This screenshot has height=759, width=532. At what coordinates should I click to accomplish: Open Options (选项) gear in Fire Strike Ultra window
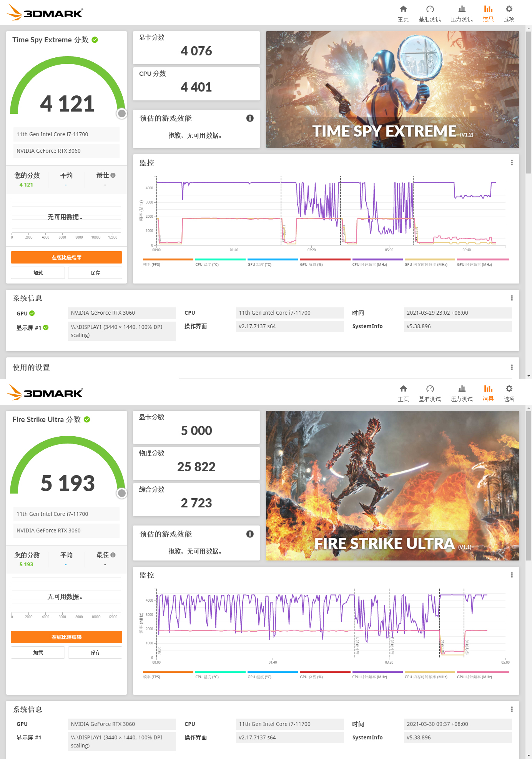[509, 393]
